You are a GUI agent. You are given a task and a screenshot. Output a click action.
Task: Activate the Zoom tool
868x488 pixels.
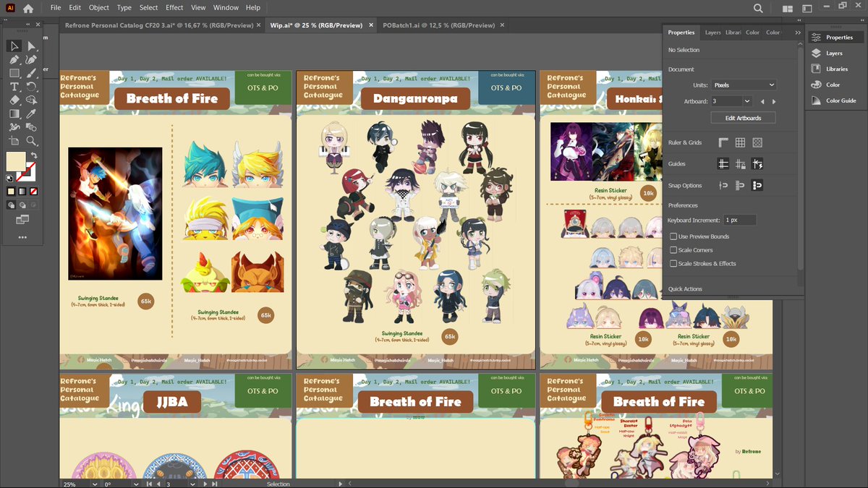[x=31, y=140]
